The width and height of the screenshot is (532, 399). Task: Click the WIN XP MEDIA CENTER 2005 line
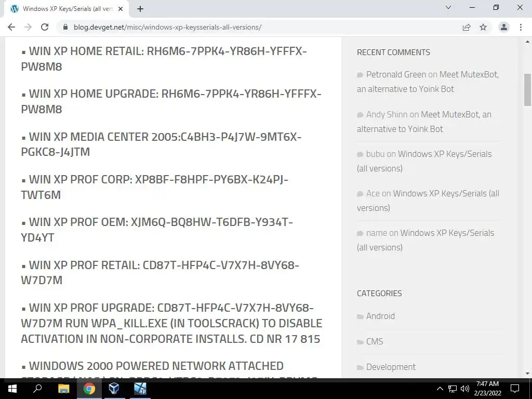tap(161, 144)
